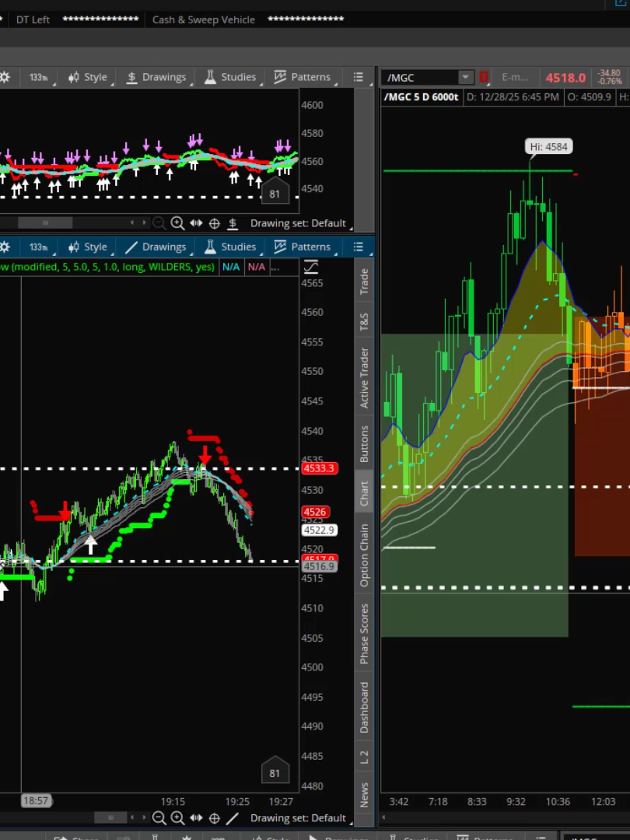630x840 pixels.
Task: Click the ellipsis after study labels
Action: coord(275,268)
